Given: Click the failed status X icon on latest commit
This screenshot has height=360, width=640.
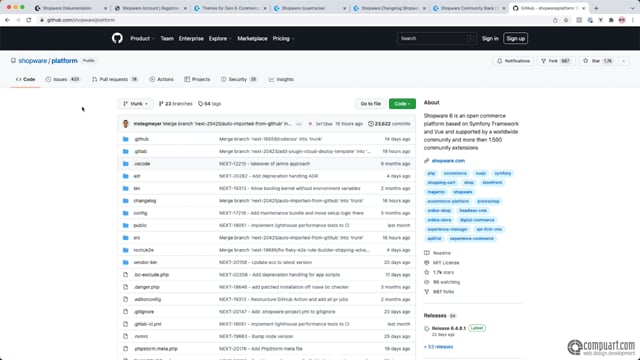Looking at the screenshot, I should (x=310, y=124).
